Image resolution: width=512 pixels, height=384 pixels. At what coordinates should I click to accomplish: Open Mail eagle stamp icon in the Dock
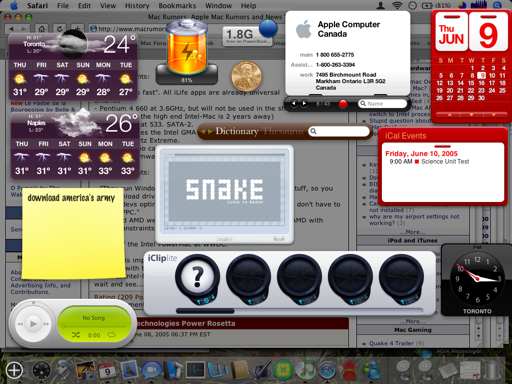tap(129, 370)
